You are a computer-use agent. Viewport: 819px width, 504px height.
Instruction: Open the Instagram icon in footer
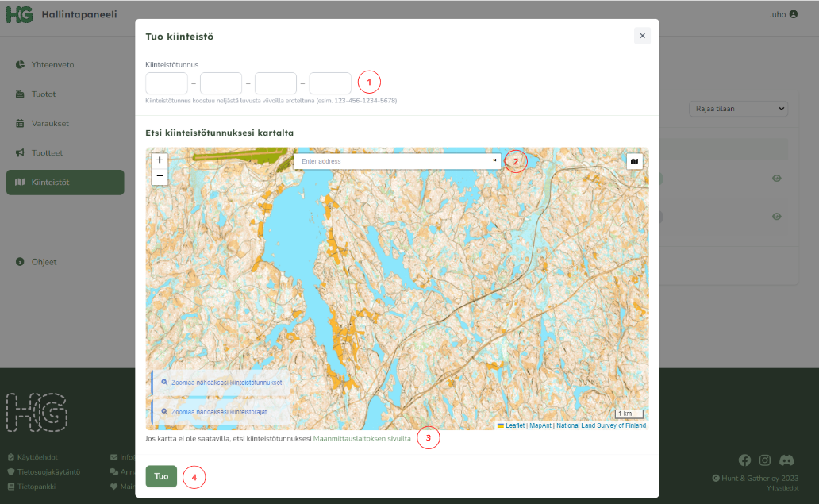[x=765, y=460]
